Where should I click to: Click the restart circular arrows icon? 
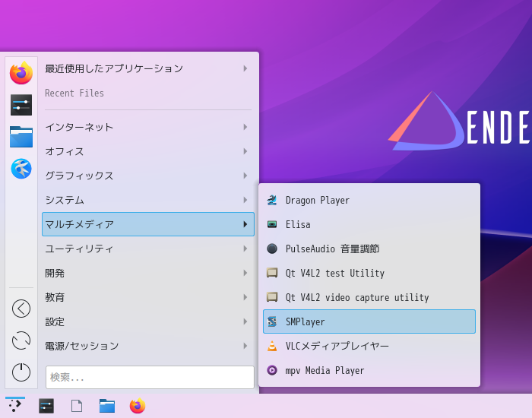click(x=21, y=340)
